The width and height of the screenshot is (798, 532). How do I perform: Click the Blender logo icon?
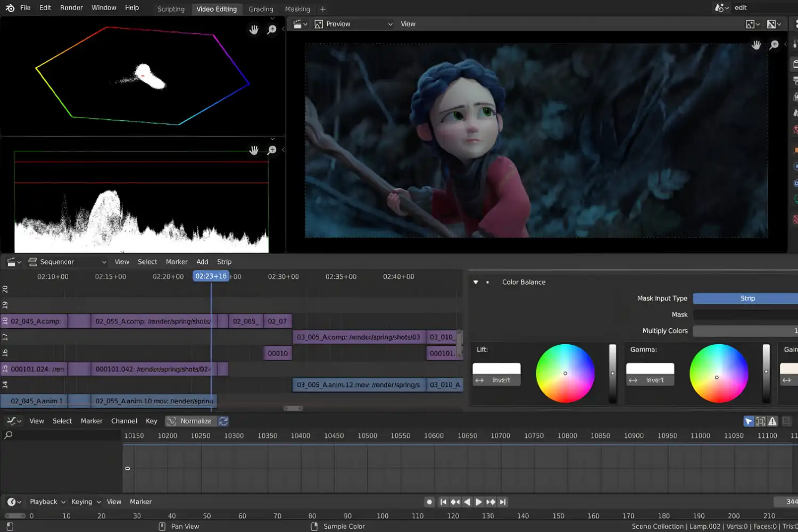click(x=10, y=8)
